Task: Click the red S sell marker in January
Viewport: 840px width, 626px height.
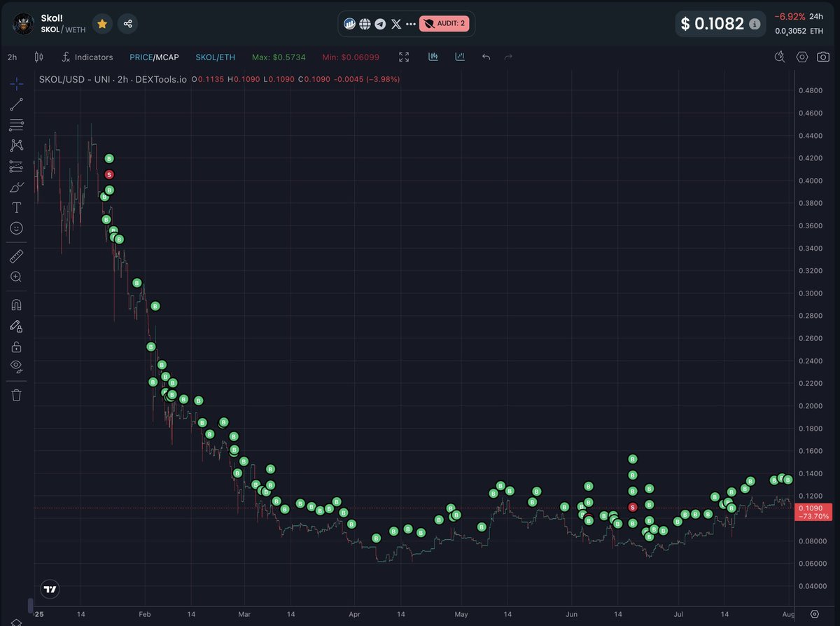Action: [x=108, y=174]
